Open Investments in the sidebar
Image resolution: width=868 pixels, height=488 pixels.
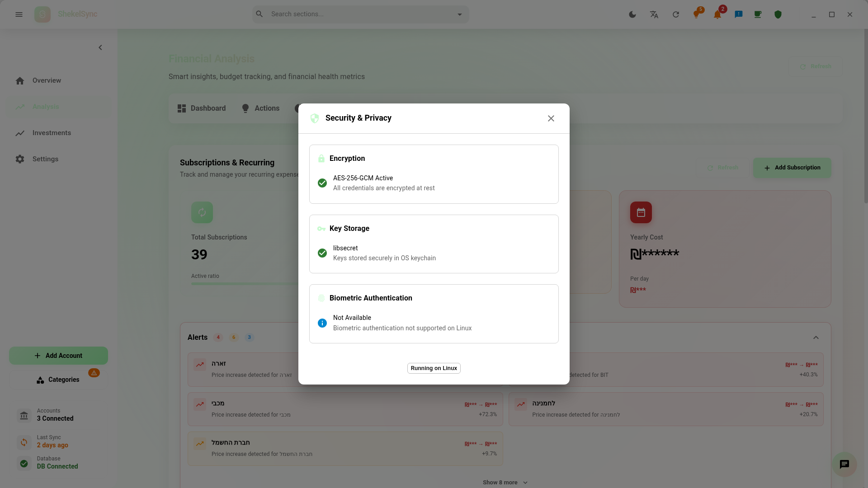[x=52, y=133]
